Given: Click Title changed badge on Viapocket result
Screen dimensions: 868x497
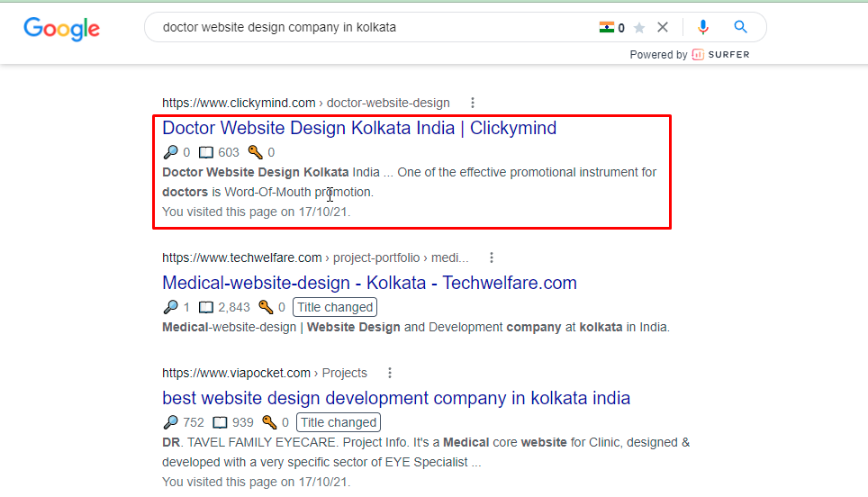Looking at the screenshot, I should [339, 422].
